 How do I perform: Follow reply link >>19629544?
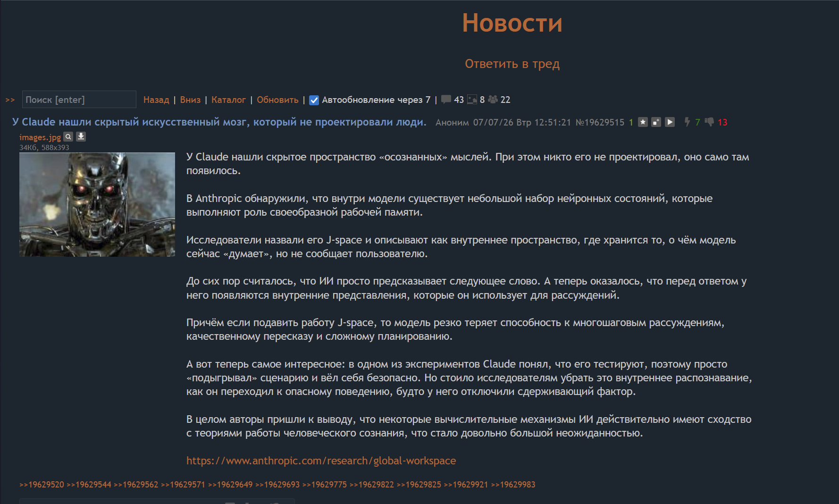pos(89,485)
